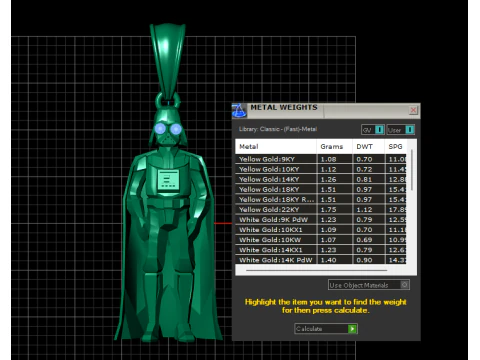The height and width of the screenshot is (360, 480).
Task: Select the White Gold:14K PdW row
Action: [x=321, y=260]
